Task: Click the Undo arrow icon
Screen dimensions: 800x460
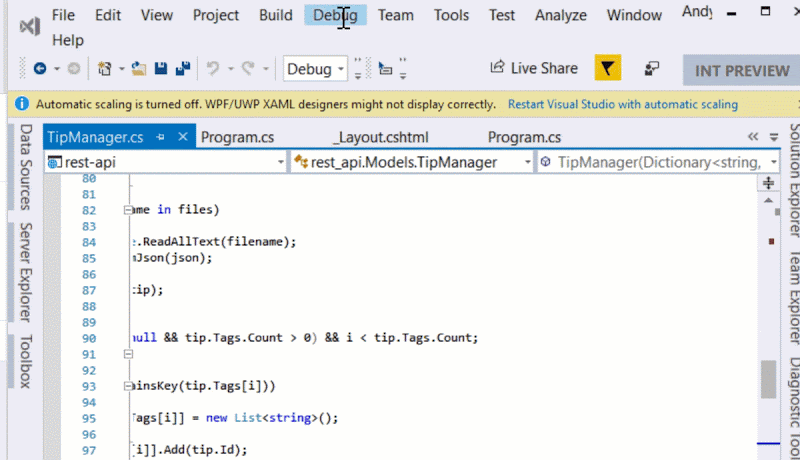Action: coord(213,68)
